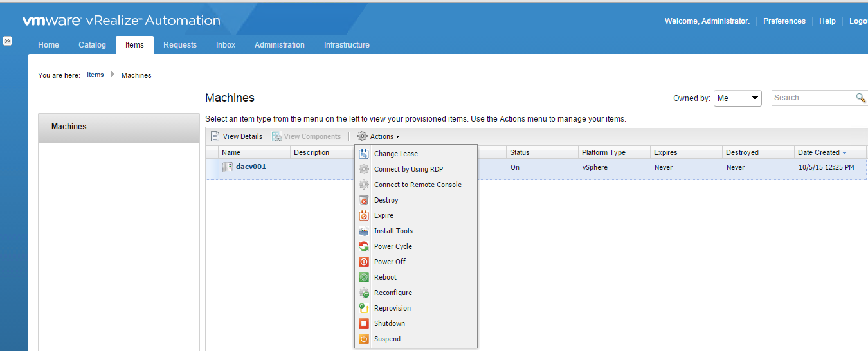Open the Infrastructure tab
Screen dimensions: 868x351
[347, 45]
